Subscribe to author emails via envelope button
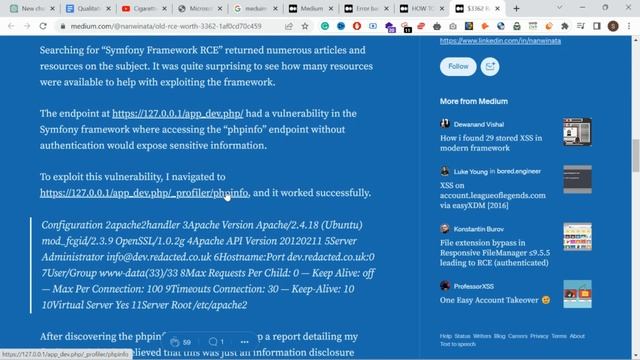 pos(490,66)
